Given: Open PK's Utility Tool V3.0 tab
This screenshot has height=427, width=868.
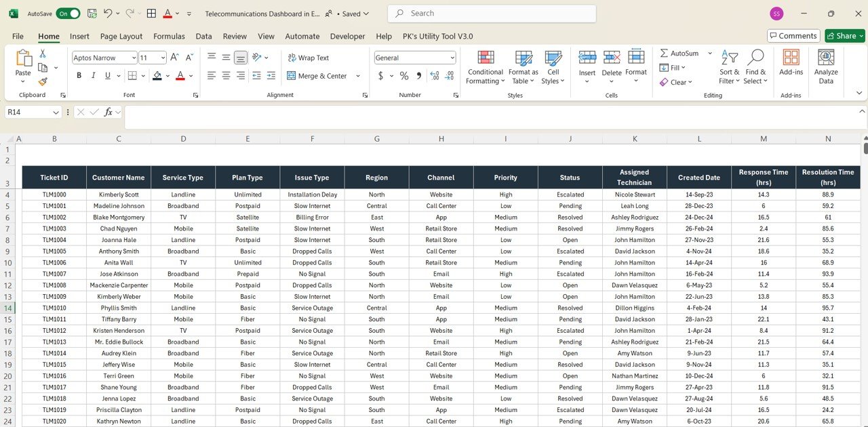Looking at the screenshot, I should pyautogui.click(x=437, y=37).
